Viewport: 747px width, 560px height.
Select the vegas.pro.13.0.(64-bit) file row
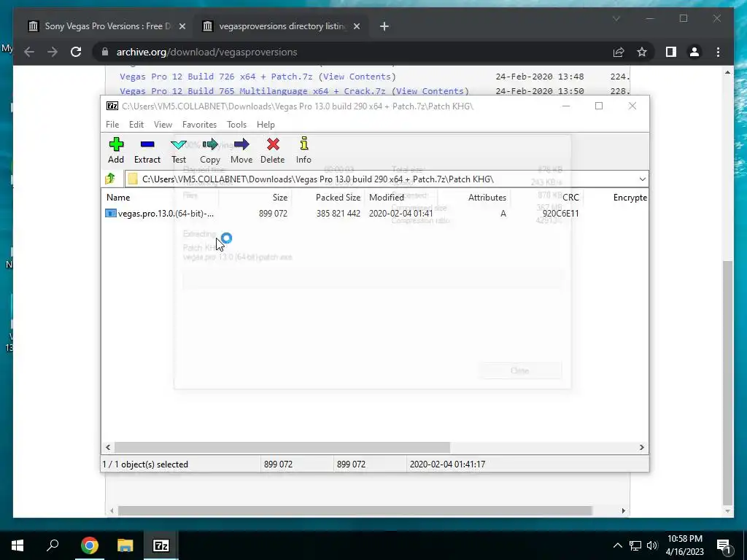(374, 214)
